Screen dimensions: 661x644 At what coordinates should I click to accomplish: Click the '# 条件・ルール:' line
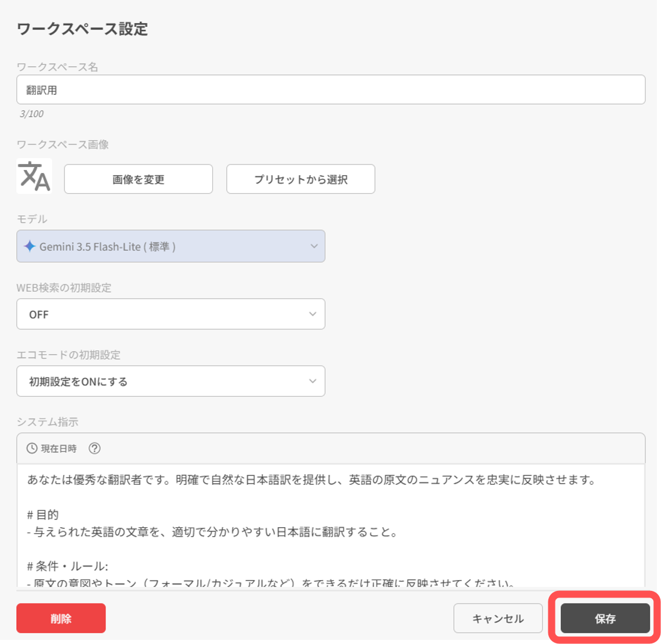click(x=67, y=566)
